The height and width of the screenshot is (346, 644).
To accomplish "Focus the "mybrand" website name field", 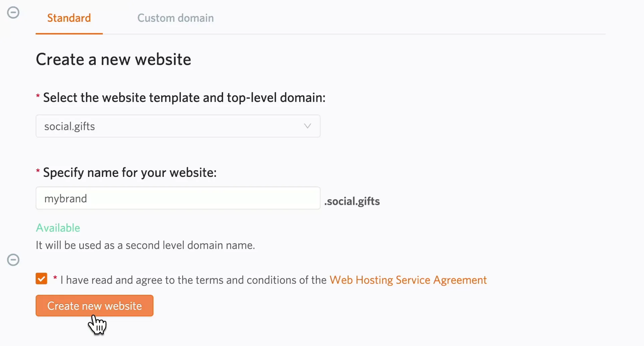I will tap(178, 198).
